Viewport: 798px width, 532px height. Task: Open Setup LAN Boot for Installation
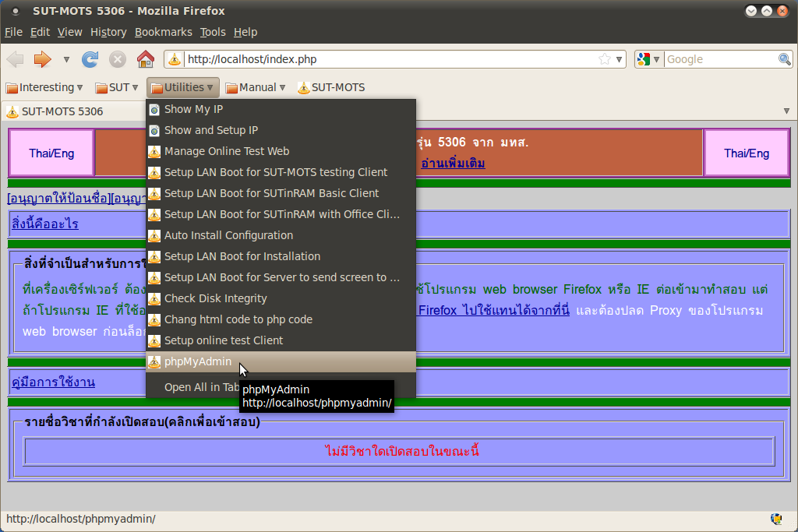coord(281,256)
